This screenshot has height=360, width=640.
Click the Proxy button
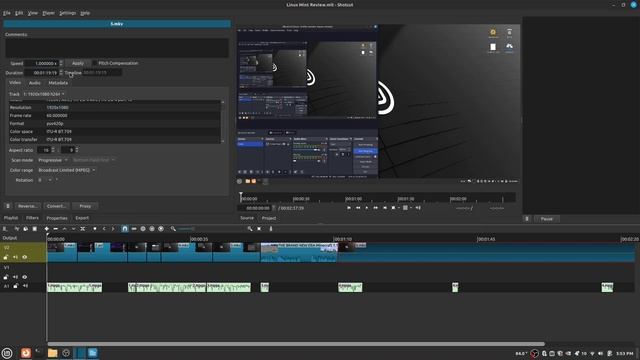[x=85, y=206]
